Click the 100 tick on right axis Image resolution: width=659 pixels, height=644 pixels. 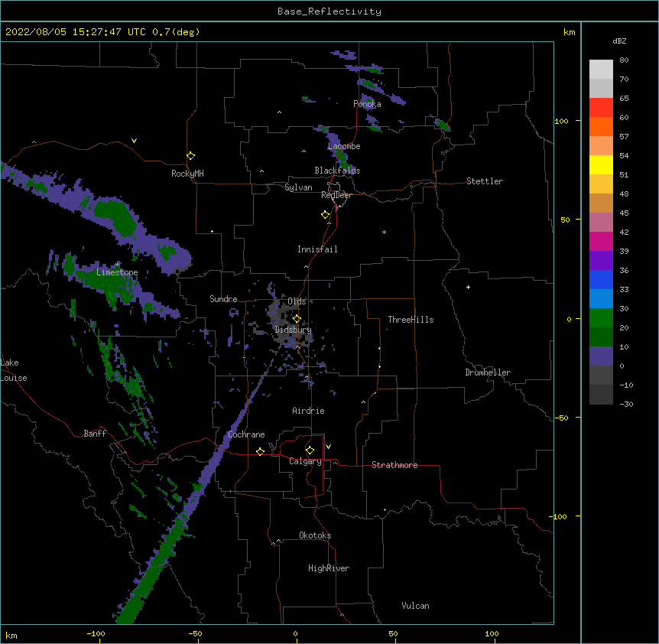[x=561, y=121]
